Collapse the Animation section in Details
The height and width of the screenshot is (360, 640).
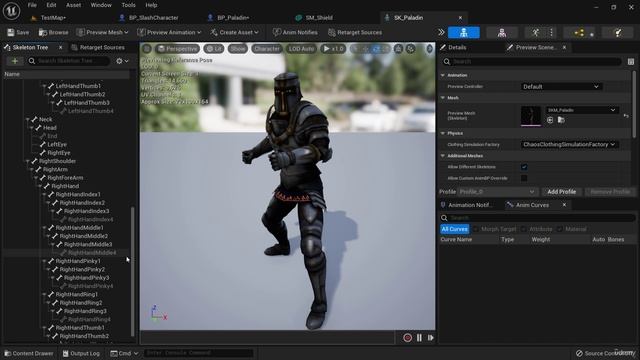pyautogui.click(x=443, y=75)
